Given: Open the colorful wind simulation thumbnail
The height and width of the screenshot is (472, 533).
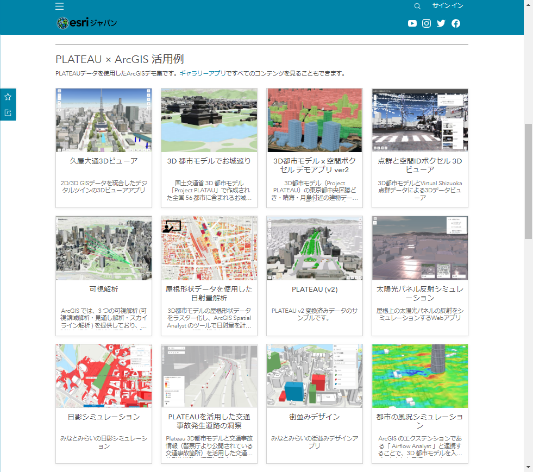Looking at the screenshot, I should [420, 376].
